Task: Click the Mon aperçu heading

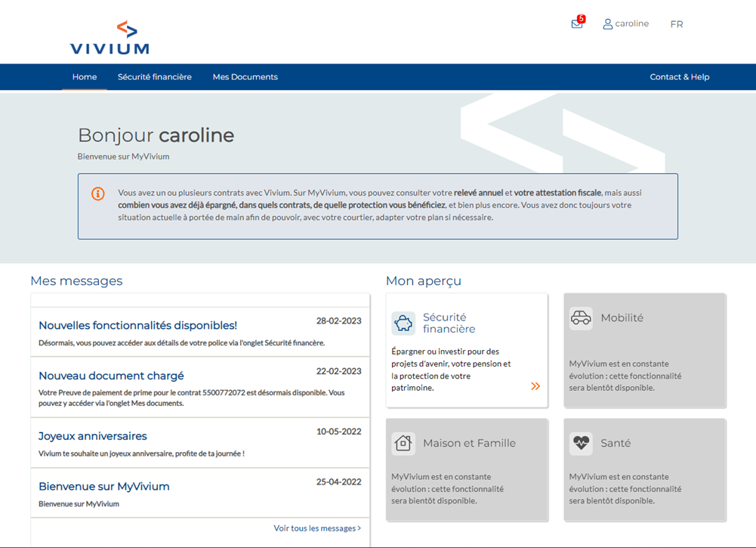Action: point(424,280)
